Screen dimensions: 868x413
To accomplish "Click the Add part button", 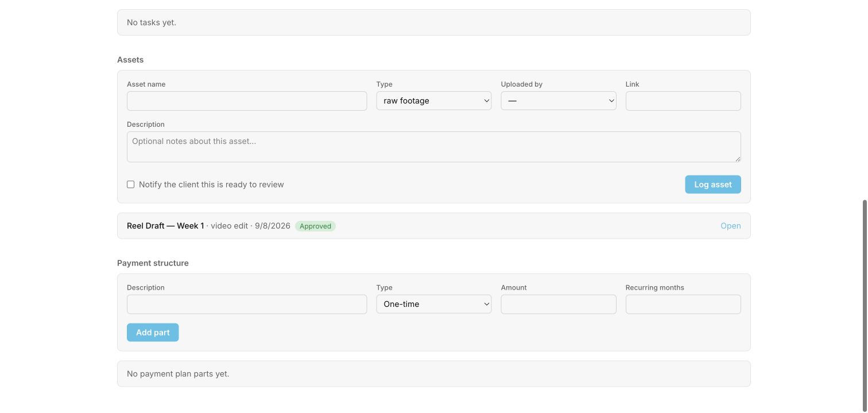I will click(x=153, y=333).
